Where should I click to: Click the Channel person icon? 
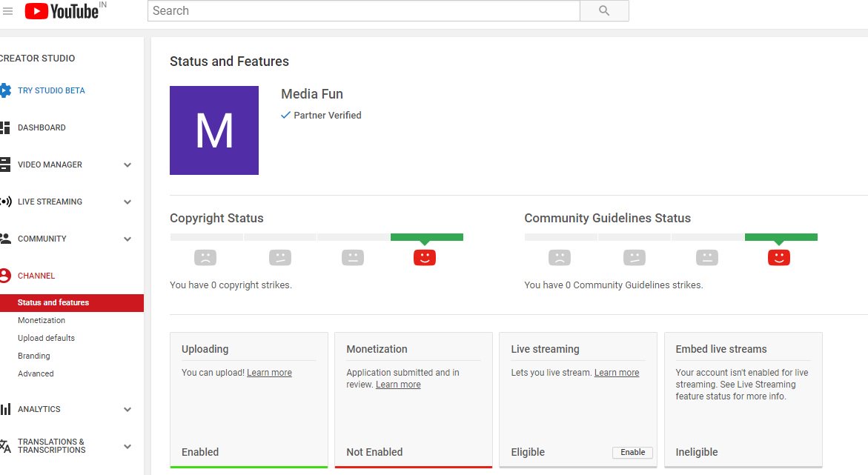click(x=5, y=276)
